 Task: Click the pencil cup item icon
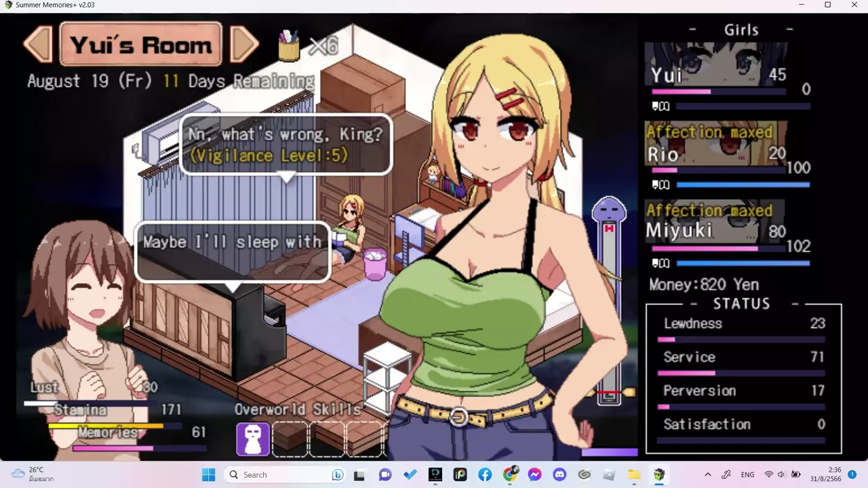(290, 45)
